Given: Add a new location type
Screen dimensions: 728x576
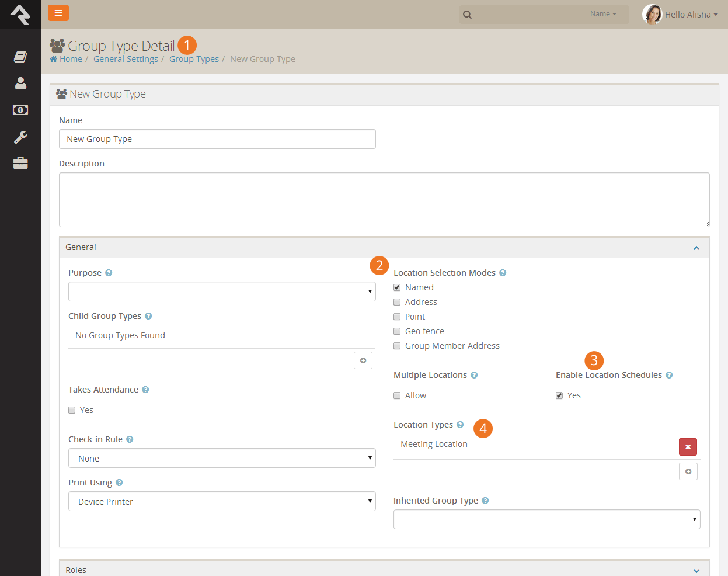Looking at the screenshot, I should click(x=688, y=471).
